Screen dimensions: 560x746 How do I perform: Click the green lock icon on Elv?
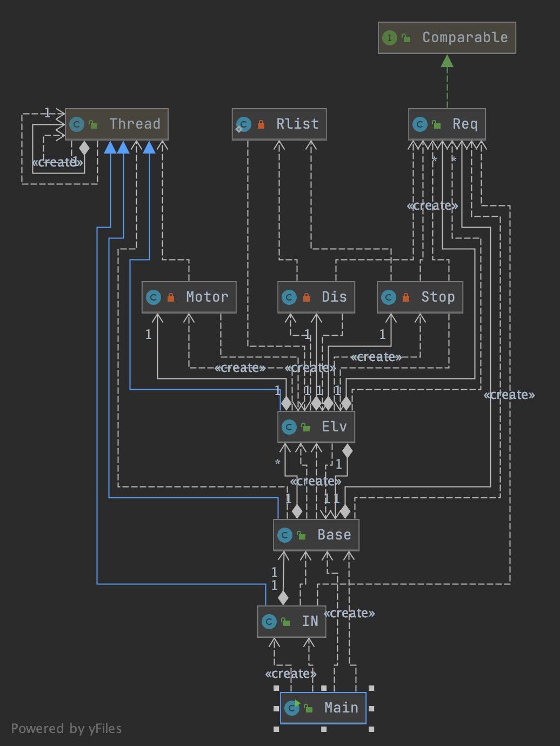[x=306, y=427]
